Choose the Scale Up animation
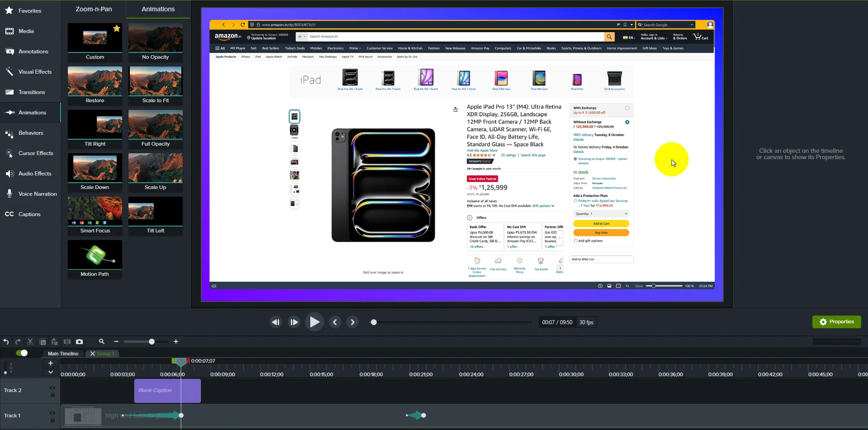Image resolution: width=868 pixels, height=430 pixels. (156, 172)
